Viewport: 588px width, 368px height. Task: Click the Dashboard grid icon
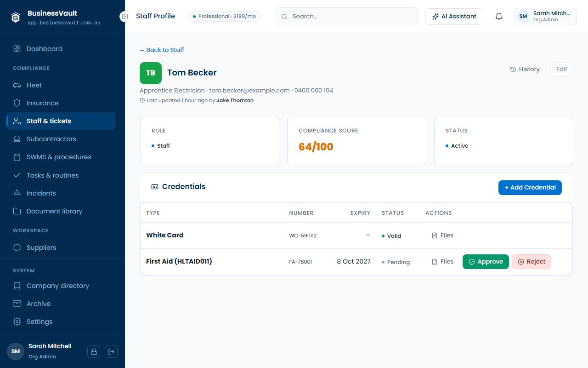pos(17,49)
